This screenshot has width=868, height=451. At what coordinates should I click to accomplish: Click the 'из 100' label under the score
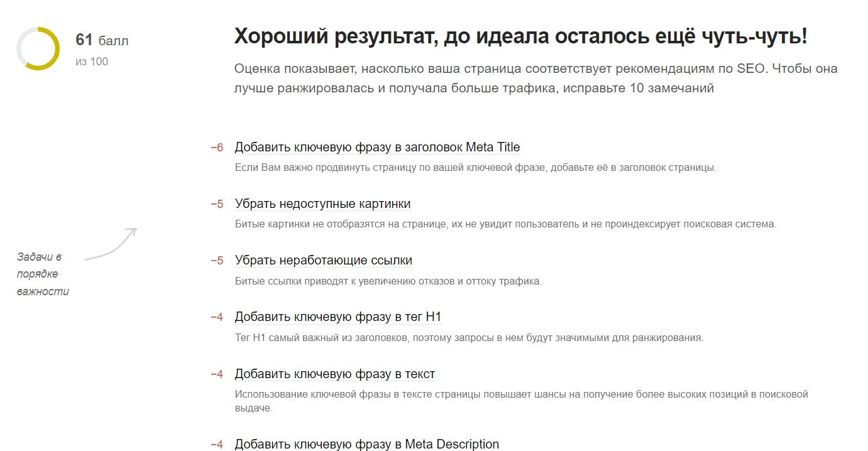(x=91, y=61)
